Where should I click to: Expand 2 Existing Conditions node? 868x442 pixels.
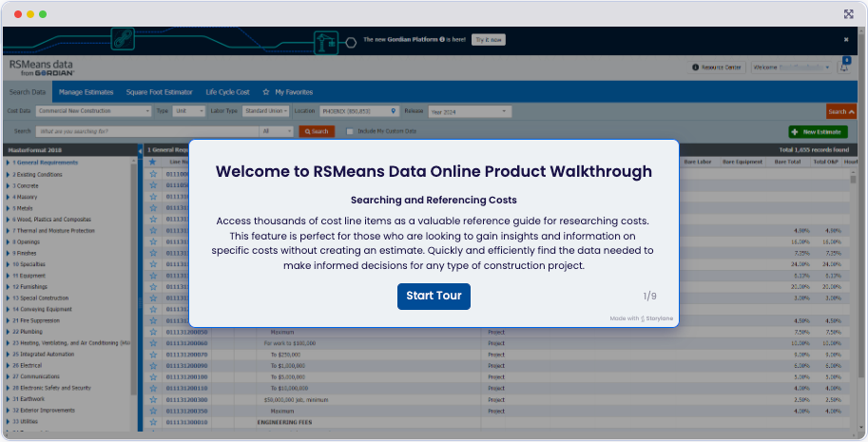[8, 174]
